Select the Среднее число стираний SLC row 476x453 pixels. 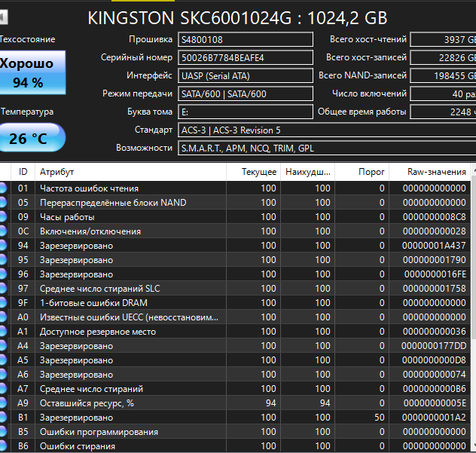click(235, 289)
